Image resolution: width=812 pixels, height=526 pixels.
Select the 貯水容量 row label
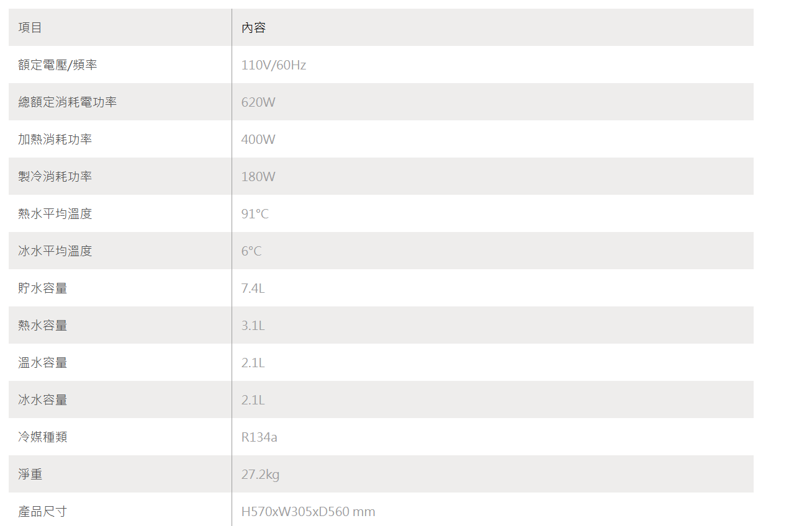(x=42, y=288)
